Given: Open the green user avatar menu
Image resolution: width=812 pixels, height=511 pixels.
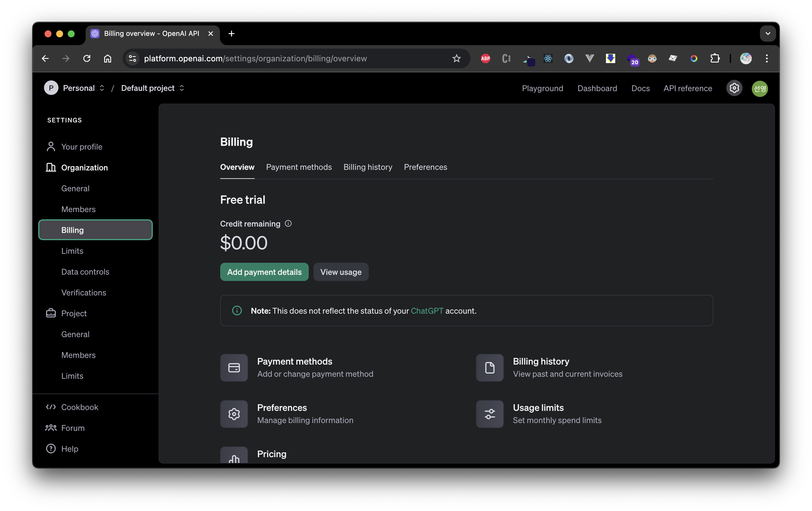Looking at the screenshot, I should [x=760, y=88].
